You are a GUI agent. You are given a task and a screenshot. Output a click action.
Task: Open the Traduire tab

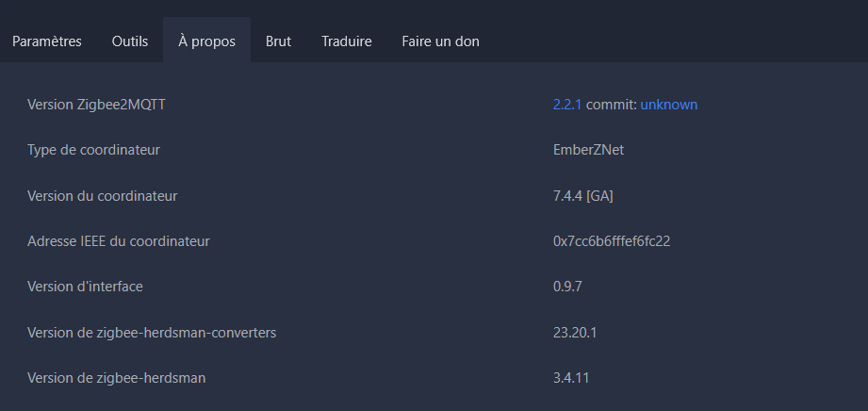[347, 41]
